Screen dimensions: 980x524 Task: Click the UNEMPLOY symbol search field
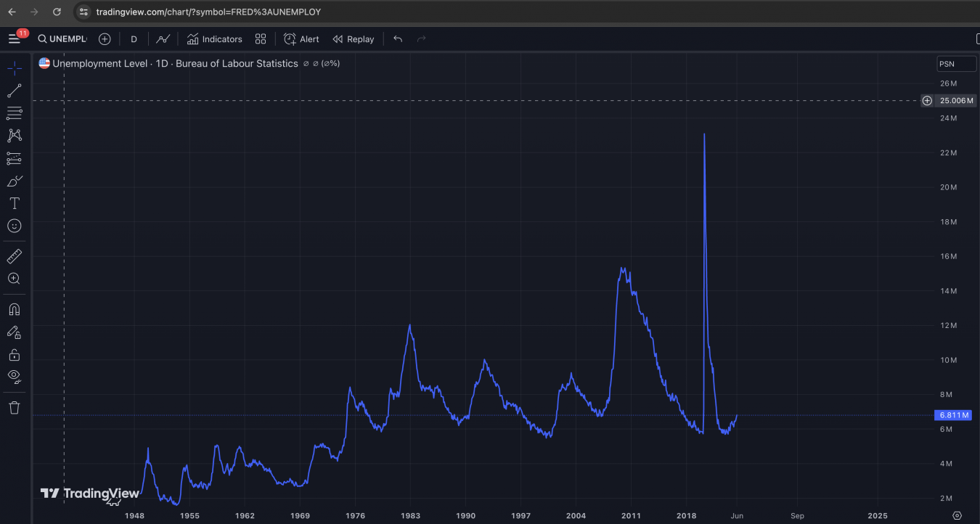(x=63, y=39)
